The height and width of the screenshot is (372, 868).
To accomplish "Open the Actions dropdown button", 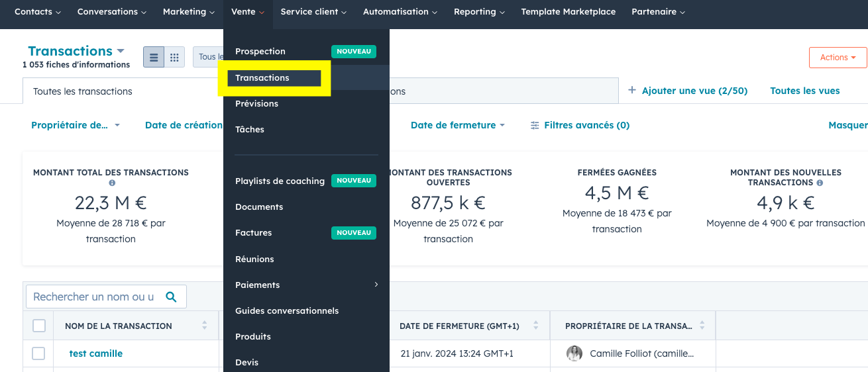I will [838, 58].
